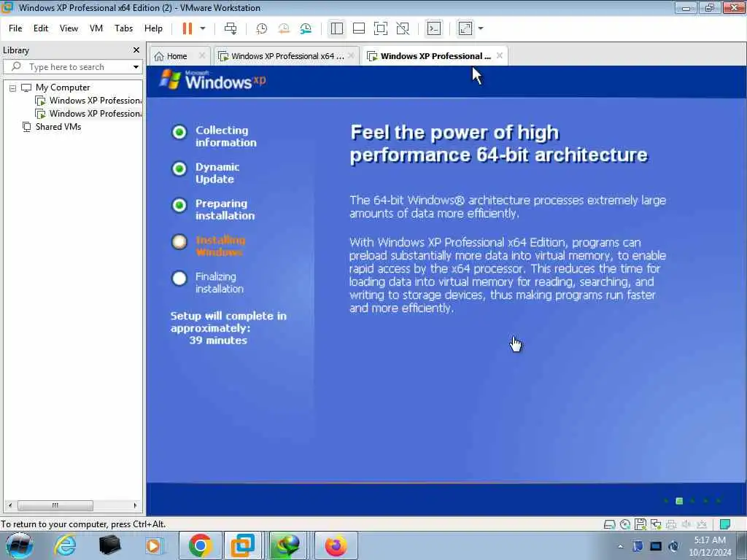The width and height of the screenshot is (747, 560).
Task: Click the library horizontal scrollbar thumb
Action: coord(55,505)
